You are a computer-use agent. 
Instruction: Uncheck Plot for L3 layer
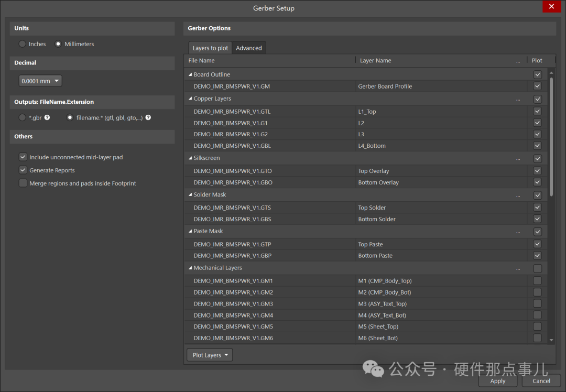[538, 134]
